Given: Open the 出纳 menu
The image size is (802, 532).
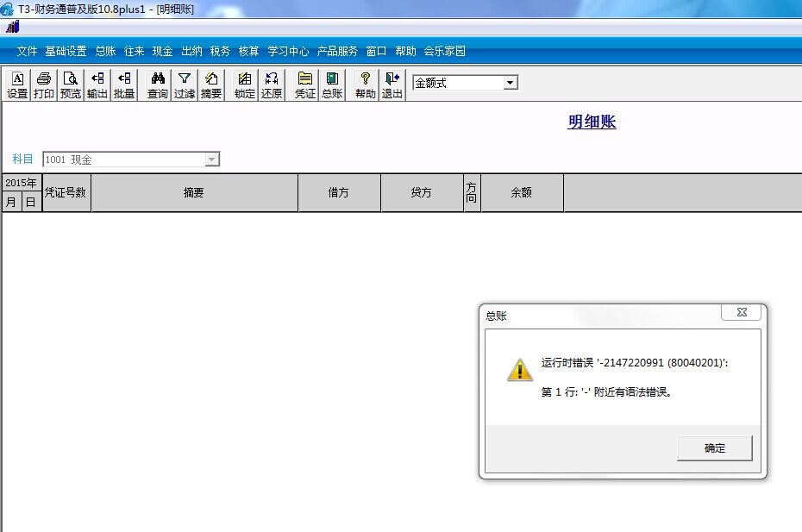Looking at the screenshot, I should pyautogui.click(x=191, y=51).
